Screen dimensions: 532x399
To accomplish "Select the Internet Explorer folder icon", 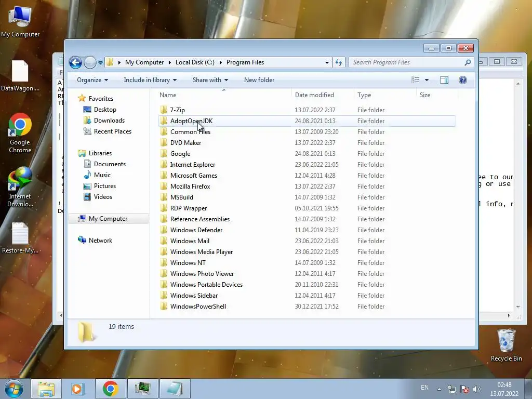I will tap(164, 164).
